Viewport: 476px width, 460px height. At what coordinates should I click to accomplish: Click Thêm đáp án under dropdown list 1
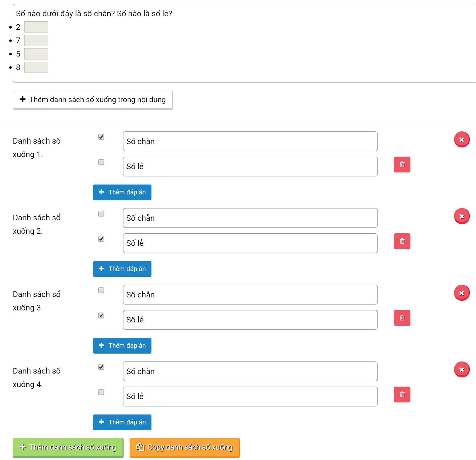[122, 192]
